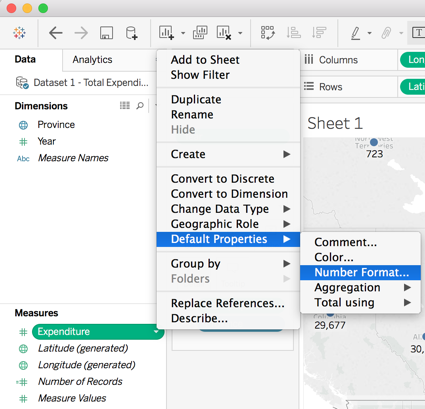Select the Province dimension field

(56, 125)
